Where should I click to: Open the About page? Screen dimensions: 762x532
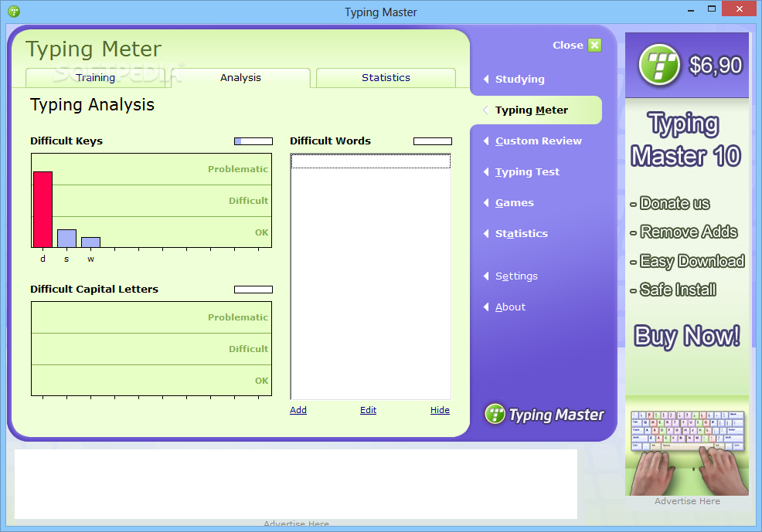tap(510, 307)
